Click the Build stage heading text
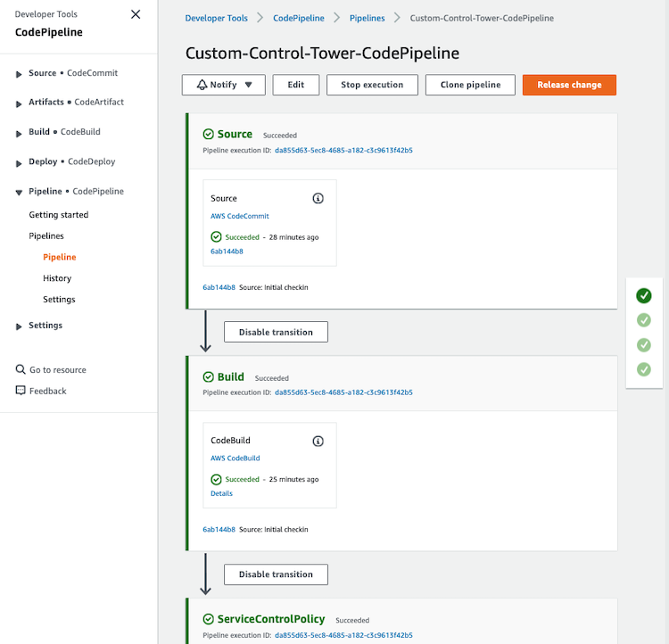The width and height of the screenshot is (669, 644). click(x=231, y=376)
